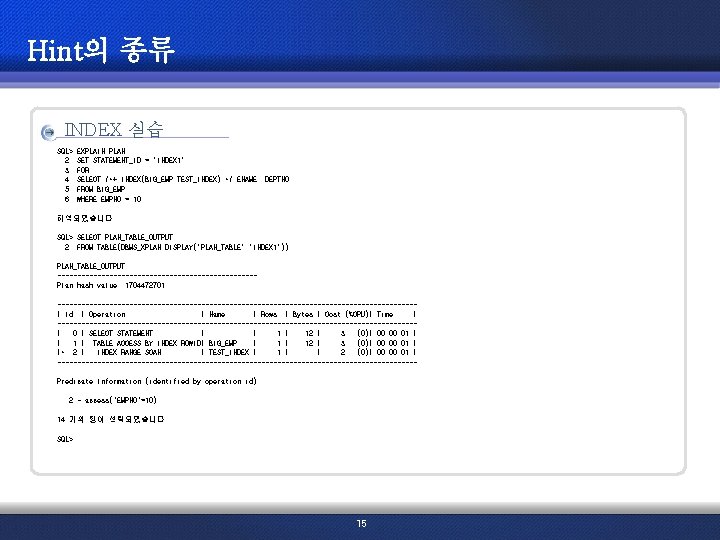Click the '14 개의 행이 선택되었습니다' line
The image size is (720, 540).
point(110,419)
